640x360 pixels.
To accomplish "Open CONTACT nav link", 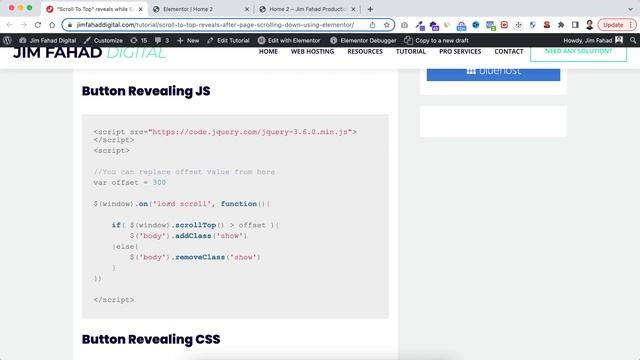I will [509, 51].
